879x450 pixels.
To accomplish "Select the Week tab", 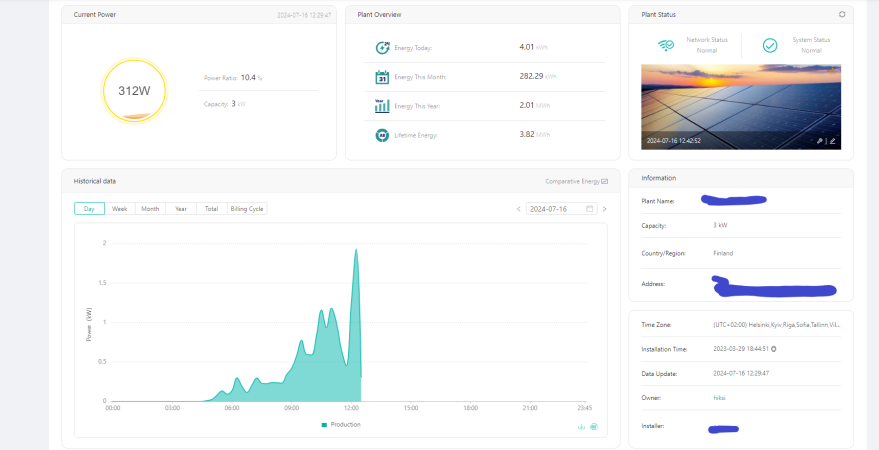I will (x=119, y=208).
